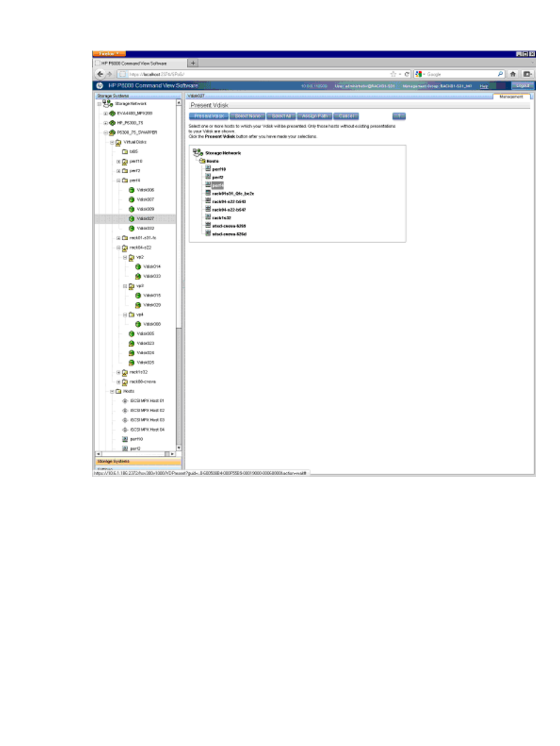Image resolution: width=560 pixels, height=746 pixels.
Task: Click the question mark help button
Action: pyautogui.click(x=399, y=116)
